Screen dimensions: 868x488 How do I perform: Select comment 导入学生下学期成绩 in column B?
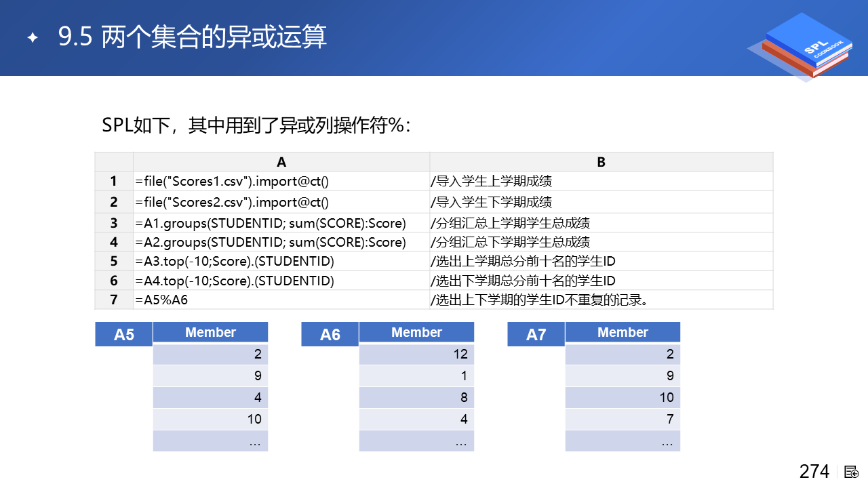pos(492,202)
